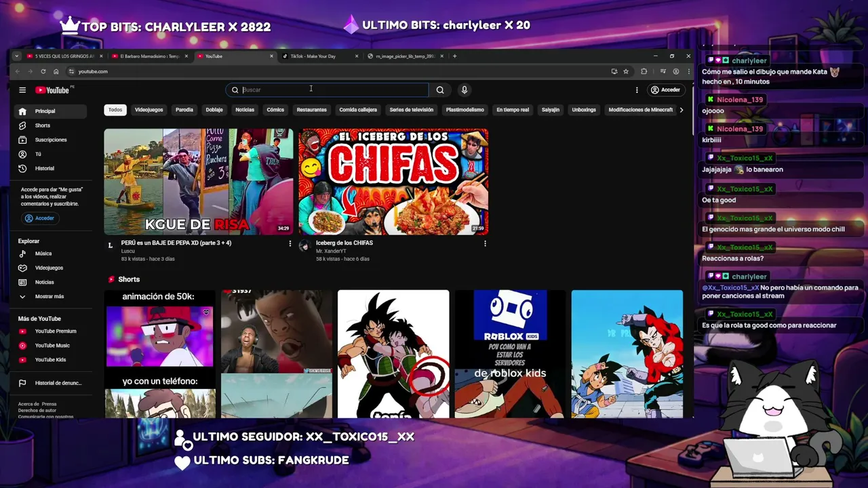Open the Chrome three-dot menu
Screen dimensions: 868x488
[688, 71]
